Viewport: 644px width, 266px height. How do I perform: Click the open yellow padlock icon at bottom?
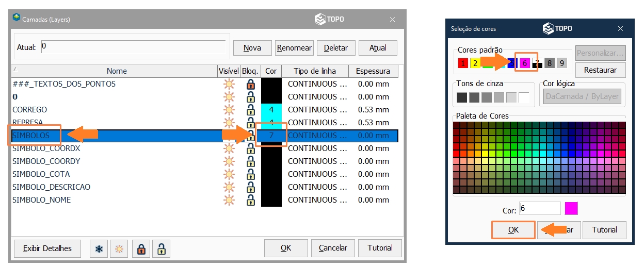162,249
